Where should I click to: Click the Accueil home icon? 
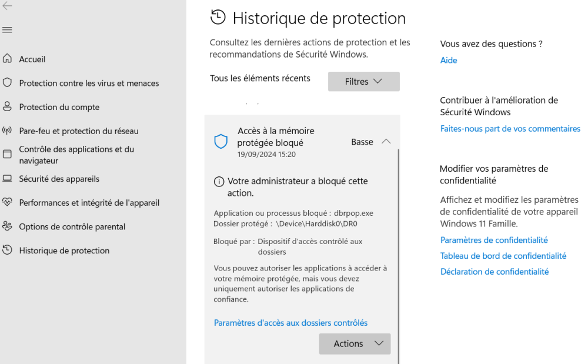pyautogui.click(x=7, y=59)
